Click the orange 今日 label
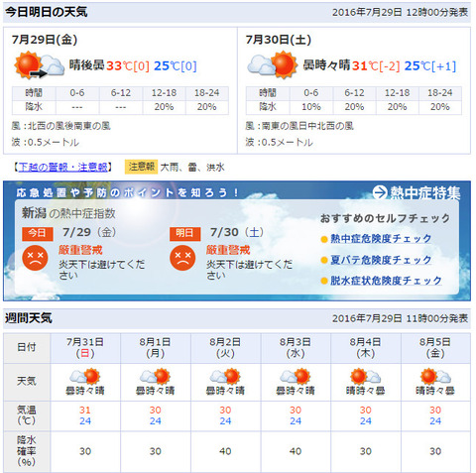476x473 pixels. 38,233
